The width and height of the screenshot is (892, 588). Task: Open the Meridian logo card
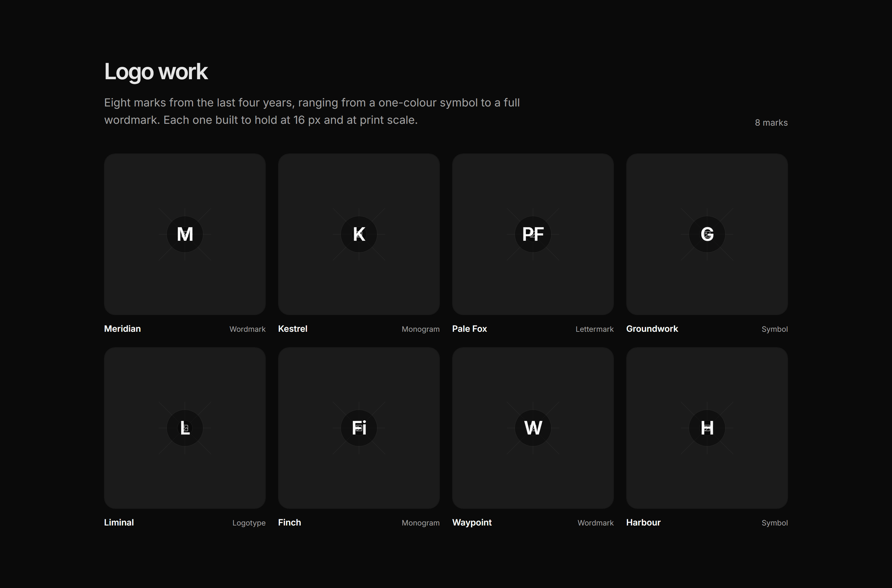[x=185, y=234]
